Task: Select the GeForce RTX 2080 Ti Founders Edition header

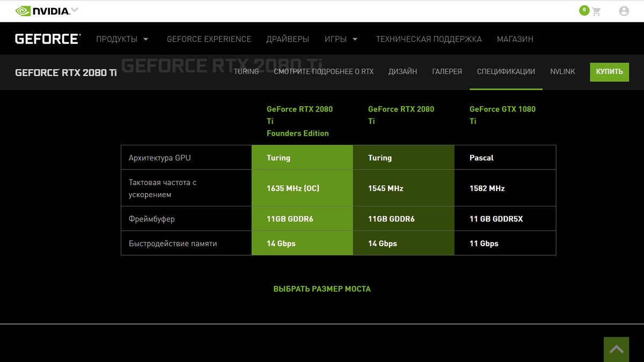Action: coord(299,121)
